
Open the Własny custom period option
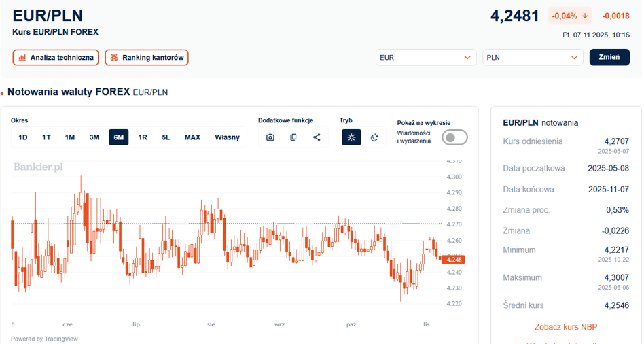[x=227, y=137]
